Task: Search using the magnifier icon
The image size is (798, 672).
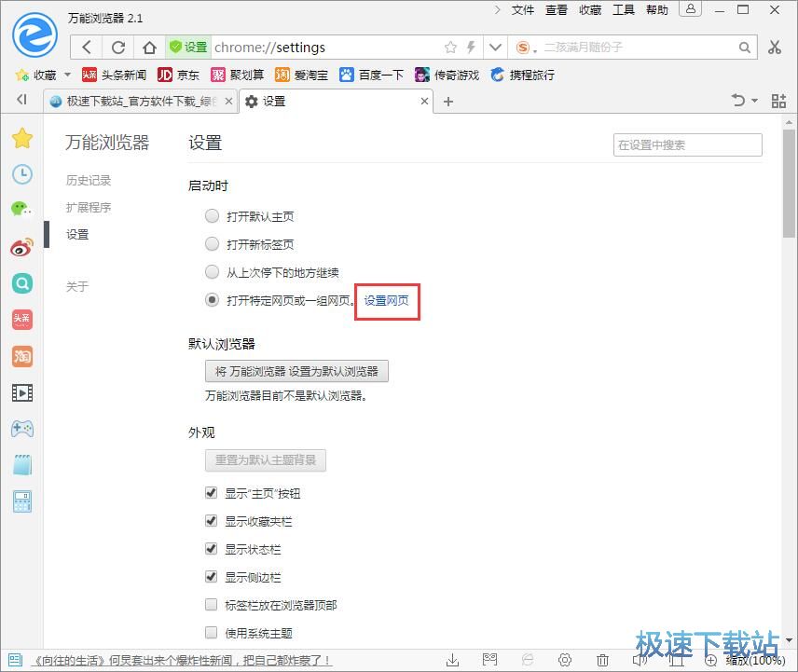Action: pos(744,48)
